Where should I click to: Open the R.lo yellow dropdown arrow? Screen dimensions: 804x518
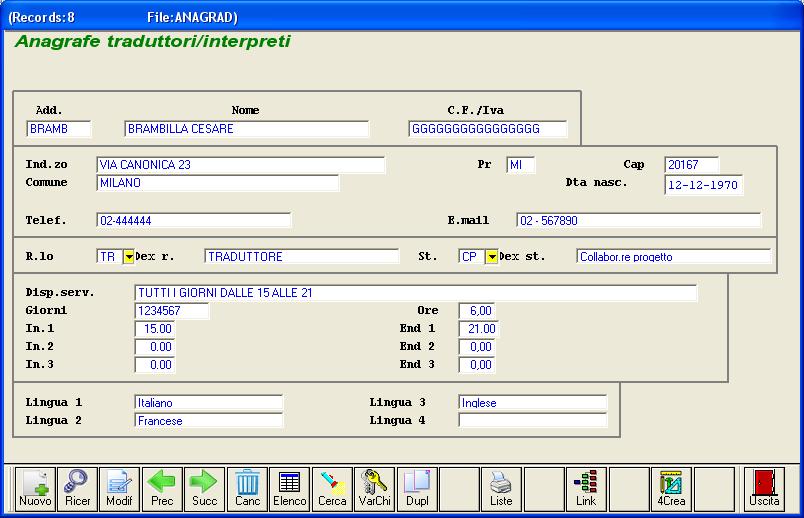[129, 256]
